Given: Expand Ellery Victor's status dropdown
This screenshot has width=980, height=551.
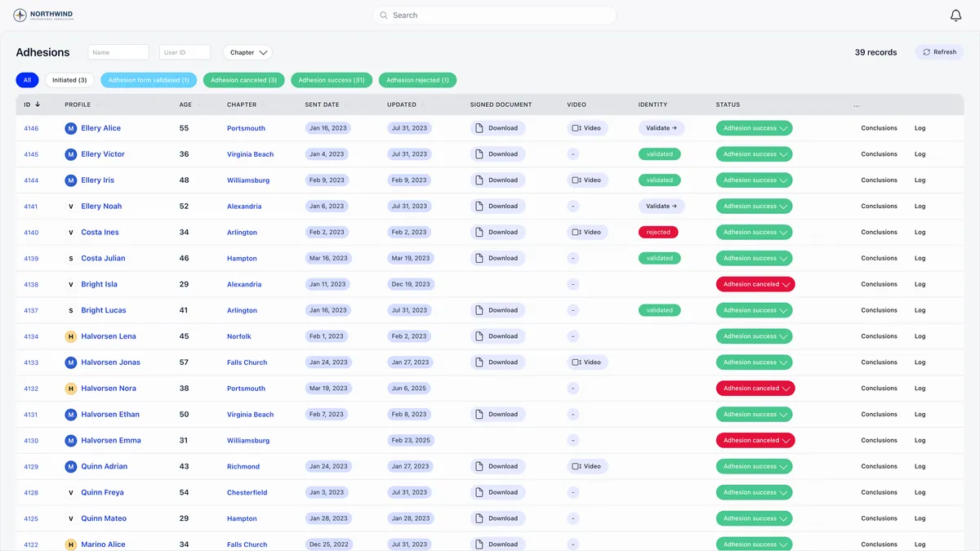Looking at the screenshot, I should 755,154.
